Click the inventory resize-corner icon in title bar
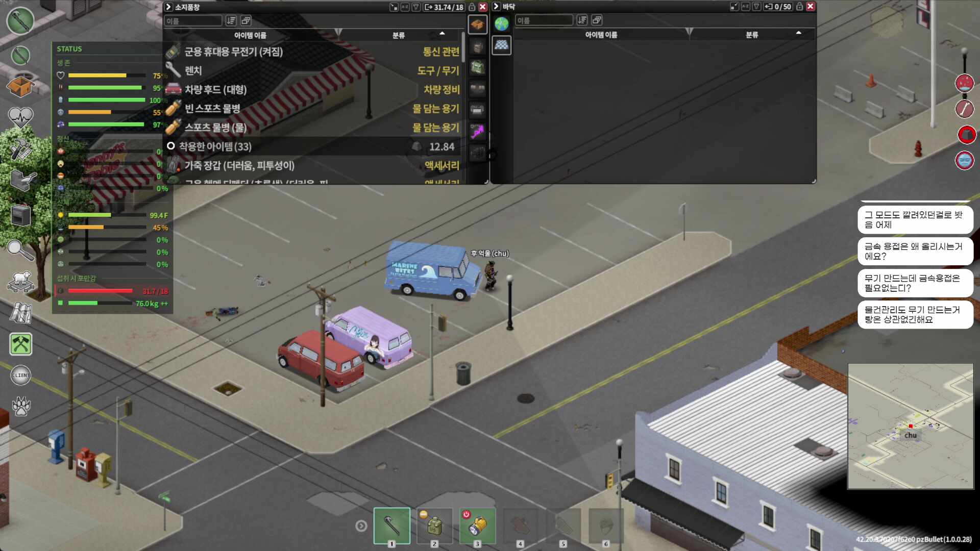The image size is (980, 551). (x=394, y=7)
